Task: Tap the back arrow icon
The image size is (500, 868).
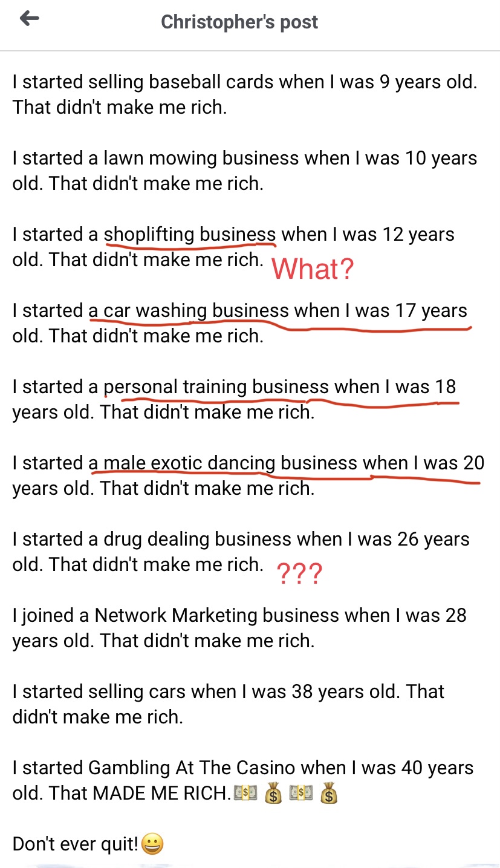Action: point(29,19)
